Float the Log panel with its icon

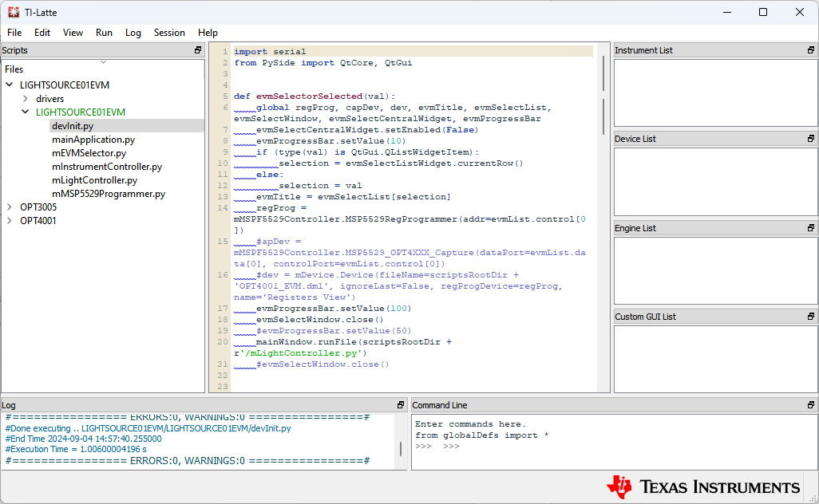coord(401,405)
